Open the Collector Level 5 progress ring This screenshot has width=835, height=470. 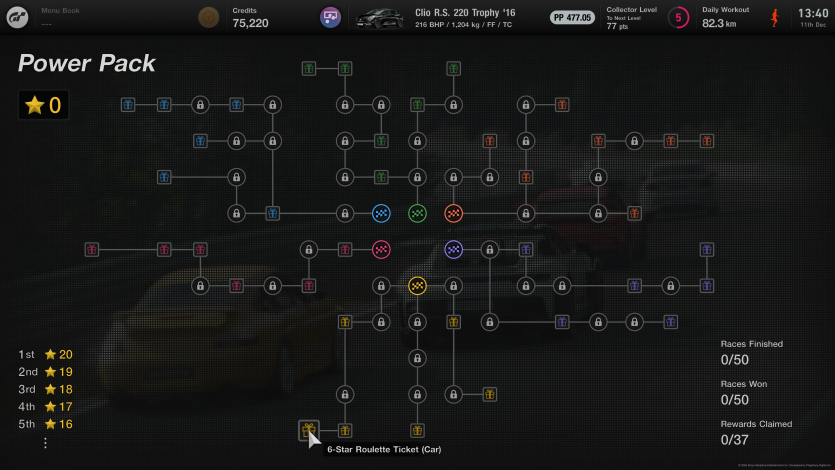tap(678, 17)
